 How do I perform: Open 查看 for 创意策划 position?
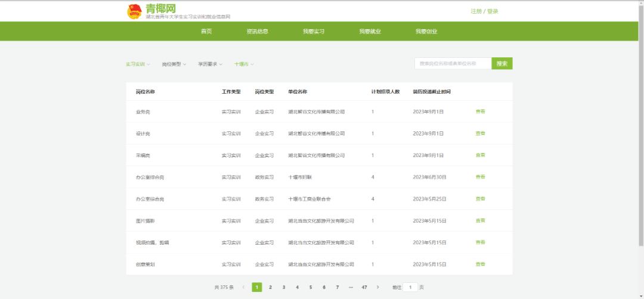(x=480, y=264)
